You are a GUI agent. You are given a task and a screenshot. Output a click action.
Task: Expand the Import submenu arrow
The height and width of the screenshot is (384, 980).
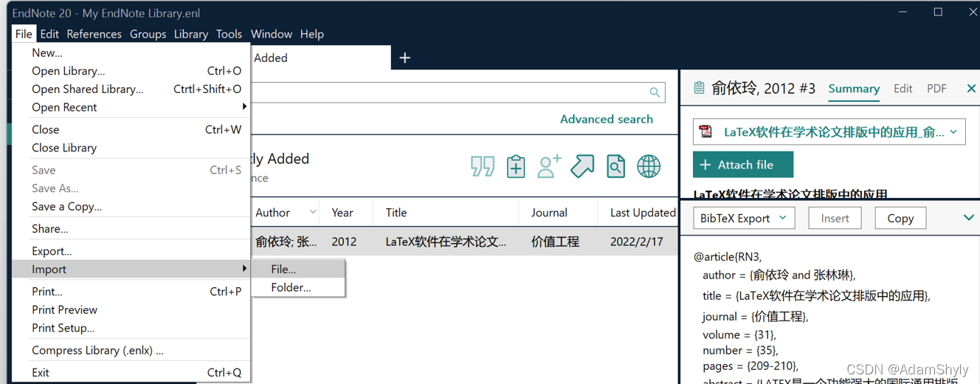click(x=244, y=269)
